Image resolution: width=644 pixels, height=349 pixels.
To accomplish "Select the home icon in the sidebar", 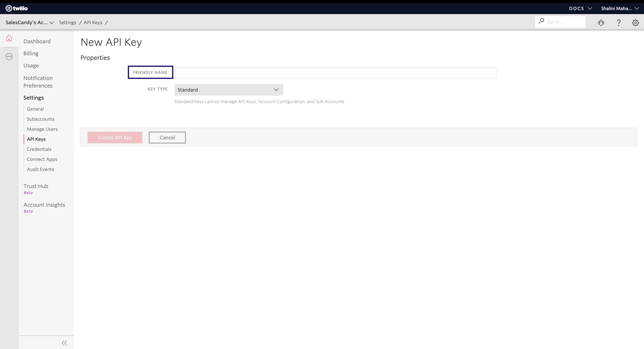I will coord(9,38).
